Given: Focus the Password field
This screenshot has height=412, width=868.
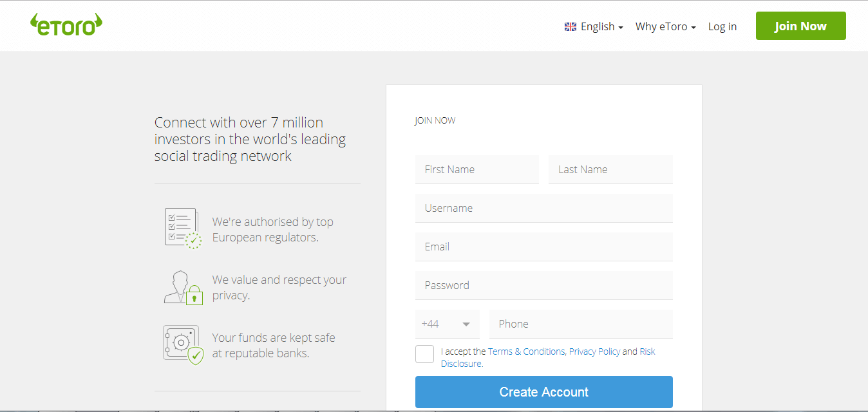Looking at the screenshot, I should [544, 285].
